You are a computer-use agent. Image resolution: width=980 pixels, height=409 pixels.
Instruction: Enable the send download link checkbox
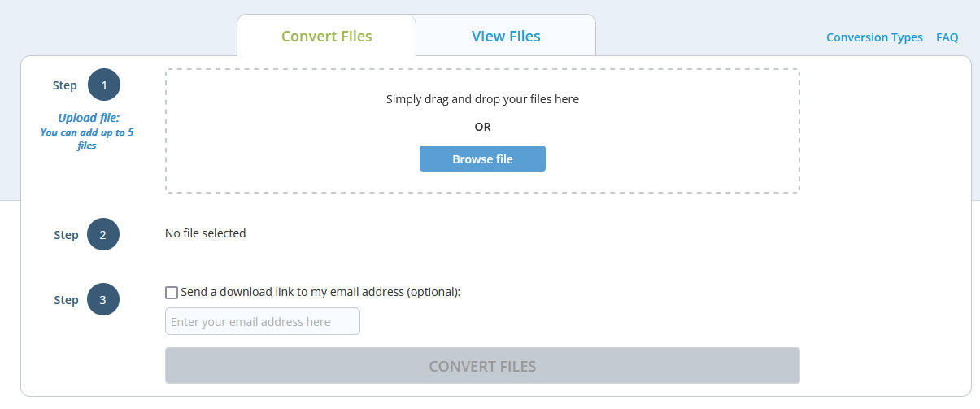172,293
